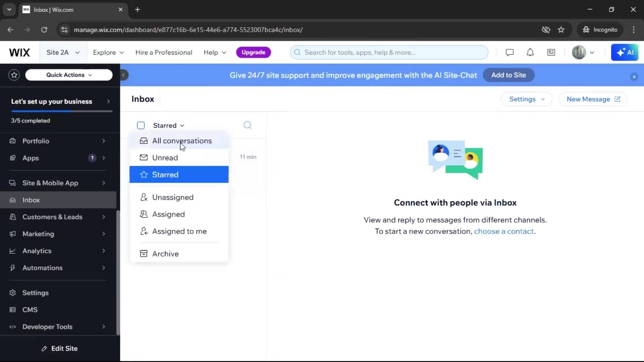Expand the Explore menu

point(108,53)
